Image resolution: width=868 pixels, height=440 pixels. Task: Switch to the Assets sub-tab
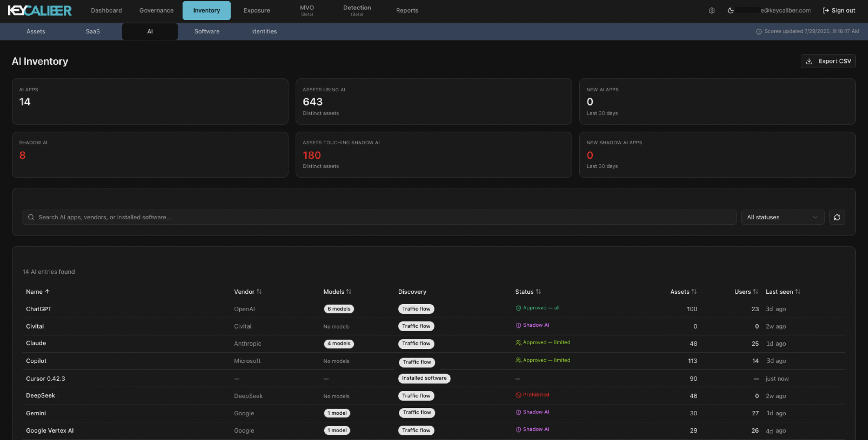click(36, 31)
